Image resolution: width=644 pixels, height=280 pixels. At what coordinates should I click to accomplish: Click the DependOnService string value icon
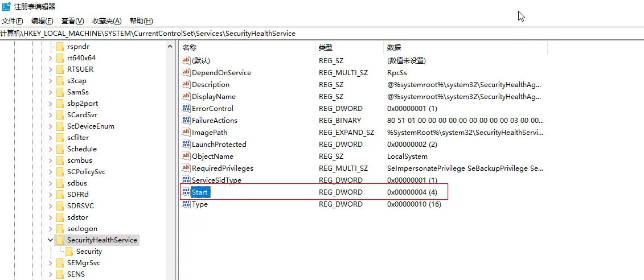click(x=186, y=73)
